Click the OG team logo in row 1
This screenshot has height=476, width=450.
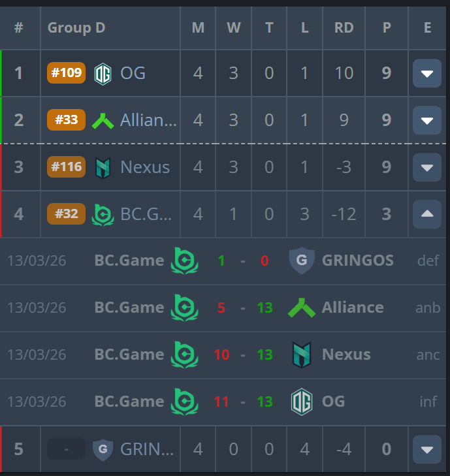pyautogui.click(x=103, y=73)
